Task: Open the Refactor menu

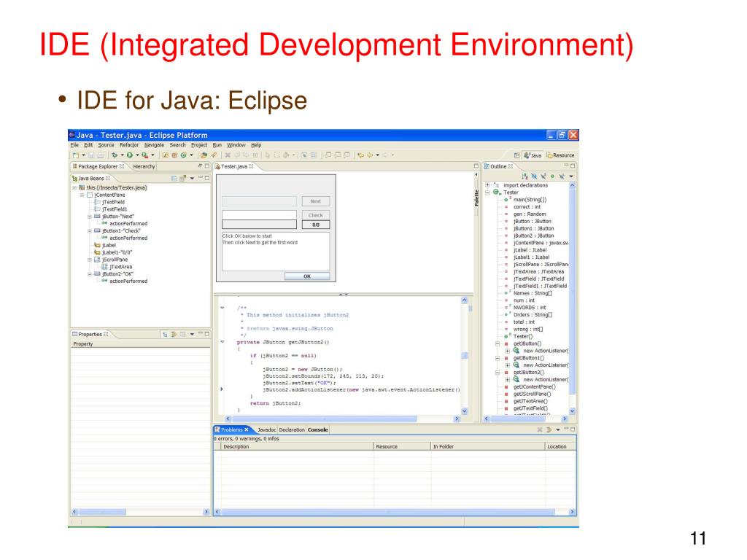Action: tap(129, 145)
